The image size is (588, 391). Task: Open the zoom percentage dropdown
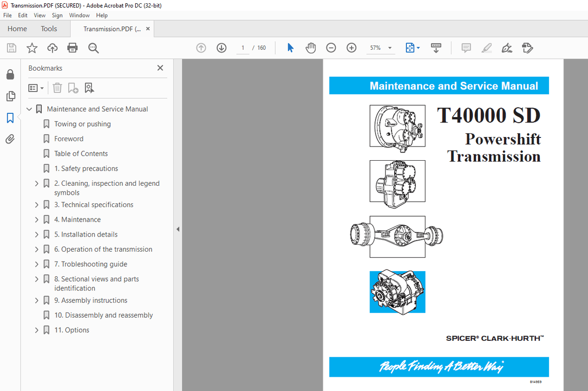(389, 47)
